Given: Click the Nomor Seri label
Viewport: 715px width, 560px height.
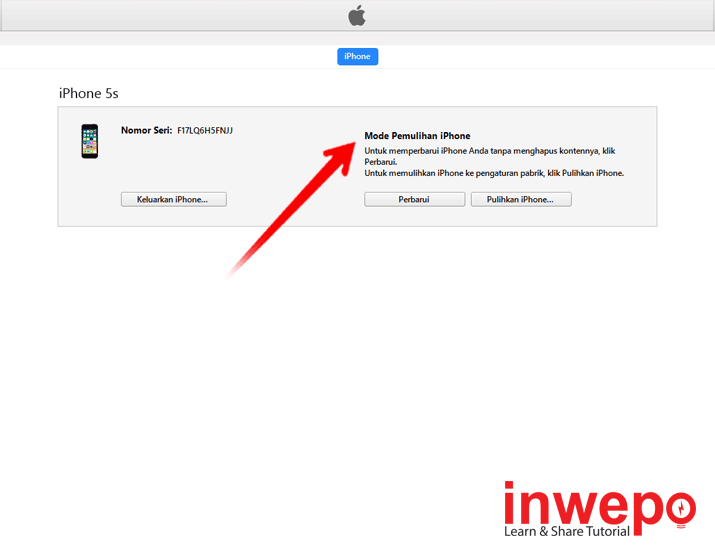Looking at the screenshot, I should pos(146,130).
